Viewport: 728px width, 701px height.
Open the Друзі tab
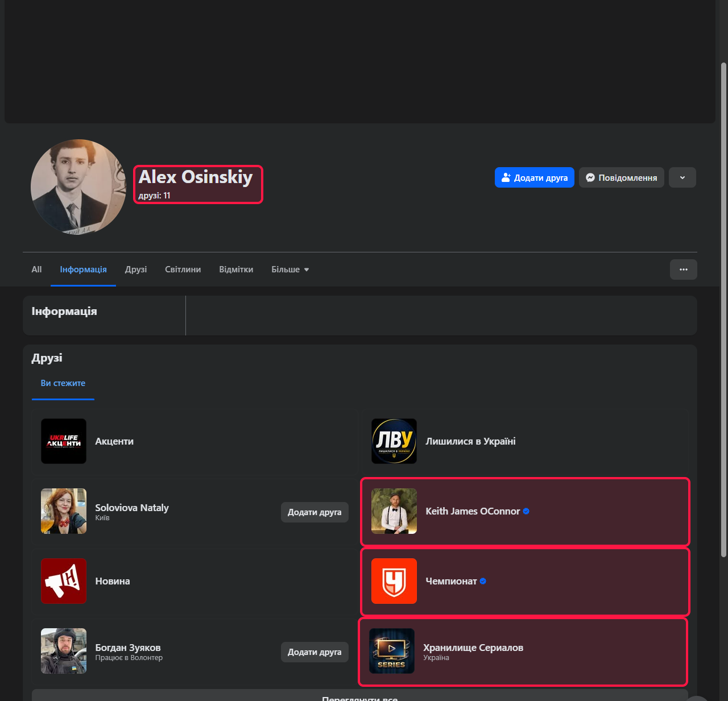click(136, 269)
